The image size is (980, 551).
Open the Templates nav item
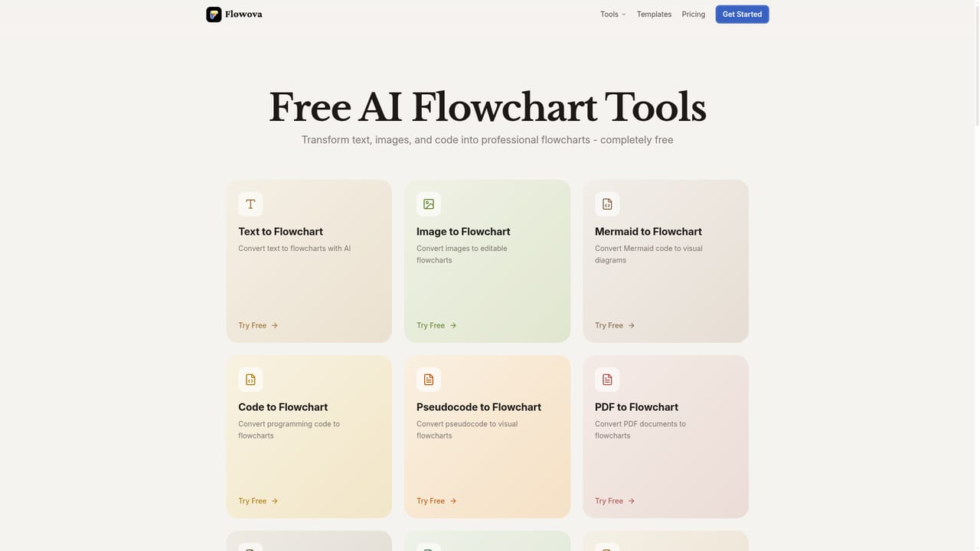654,15
